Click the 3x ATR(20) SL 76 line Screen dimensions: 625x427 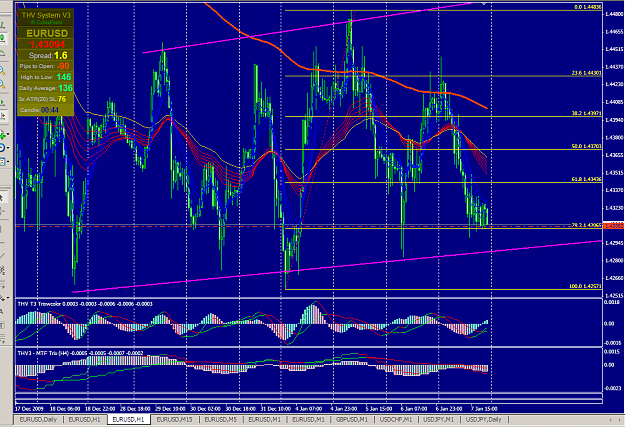pos(42,99)
